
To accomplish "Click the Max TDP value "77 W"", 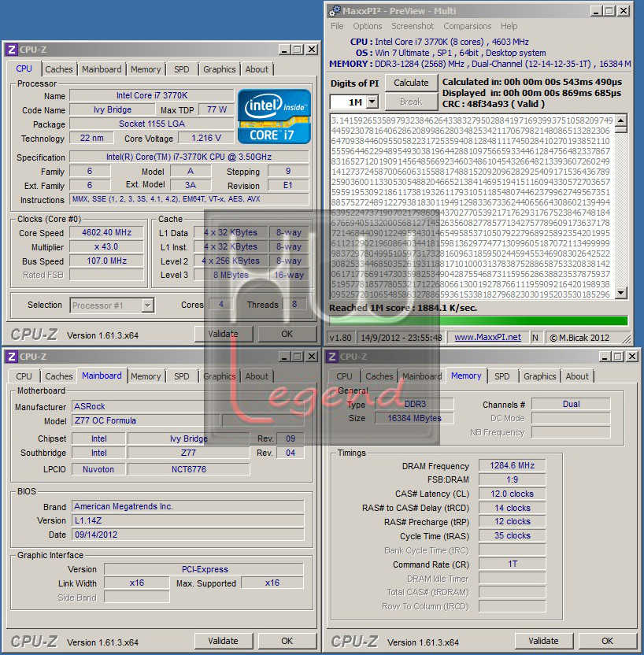I will (x=217, y=110).
